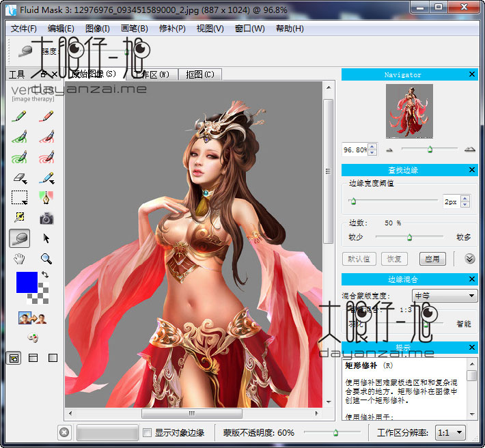485x448 pixels.
Task: Click the round cancel icon in bottom bar
Action: (64, 432)
